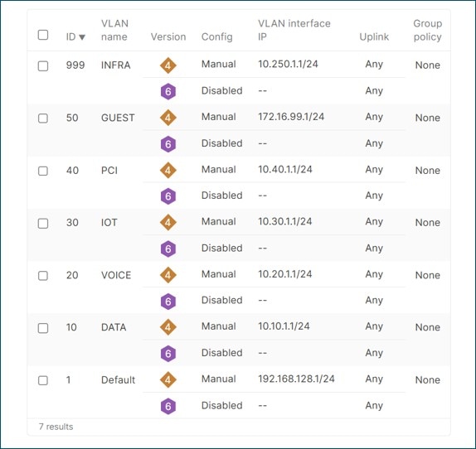Click the IPv4 icon in VOICE row

pyautogui.click(x=168, y=275)
